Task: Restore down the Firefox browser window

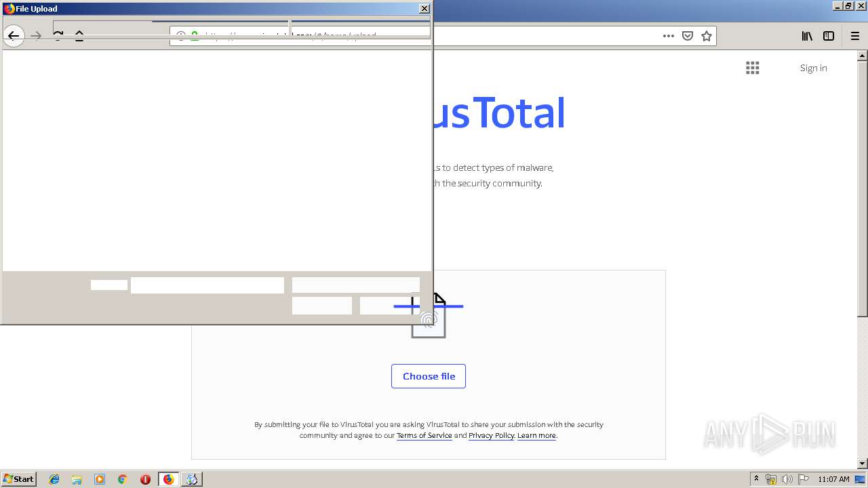Action: click(x=848, y=6)
